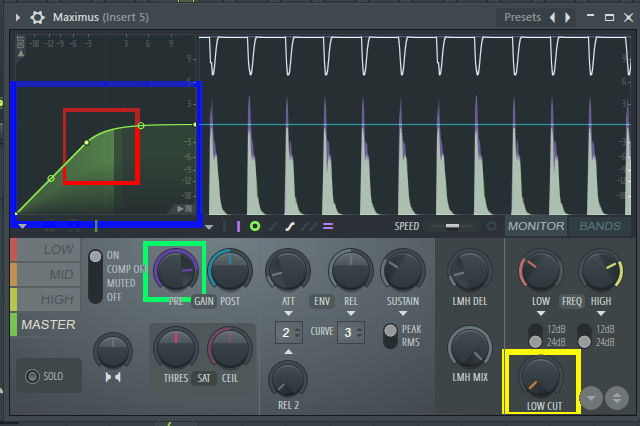The width and height of the screenshot is (640, 426).
Task: Click the purple double-line display icon
Action: (x=328, y=226)
